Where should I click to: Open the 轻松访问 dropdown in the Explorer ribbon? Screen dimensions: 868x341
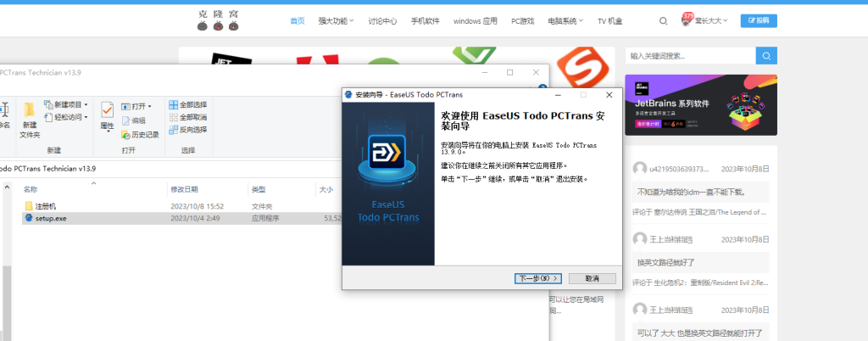(66, 117)
